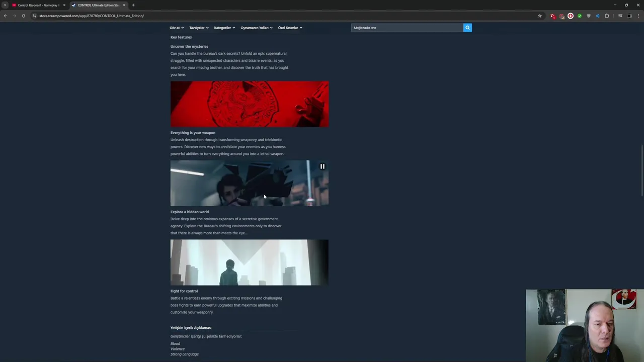This screenshot has height=362, width=644.
Task: Click the Steam store search magnifier button
Action: point(467,28)
